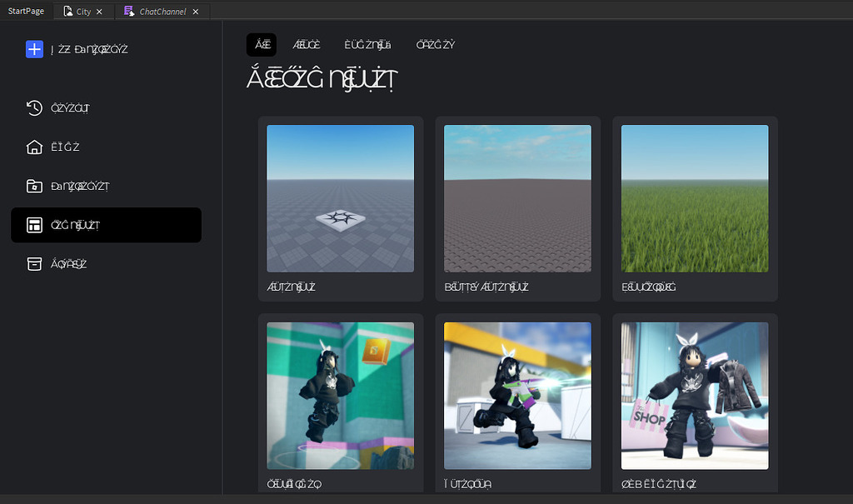Switch to the City document tab
Image resolution: width=853 pixels, height=504 pixels.
tap(82, 11)
